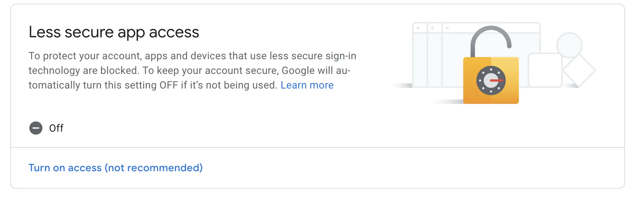The width and height of the screenshot is (644, 199).
Task: Click the "Less secure app access" heading
Action: click(114, 32)
